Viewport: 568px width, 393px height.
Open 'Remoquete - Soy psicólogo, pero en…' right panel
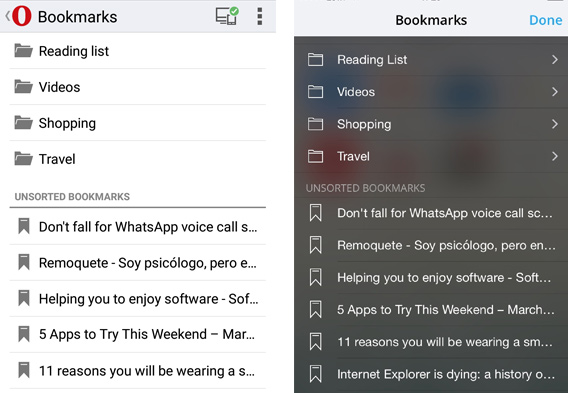446,246
